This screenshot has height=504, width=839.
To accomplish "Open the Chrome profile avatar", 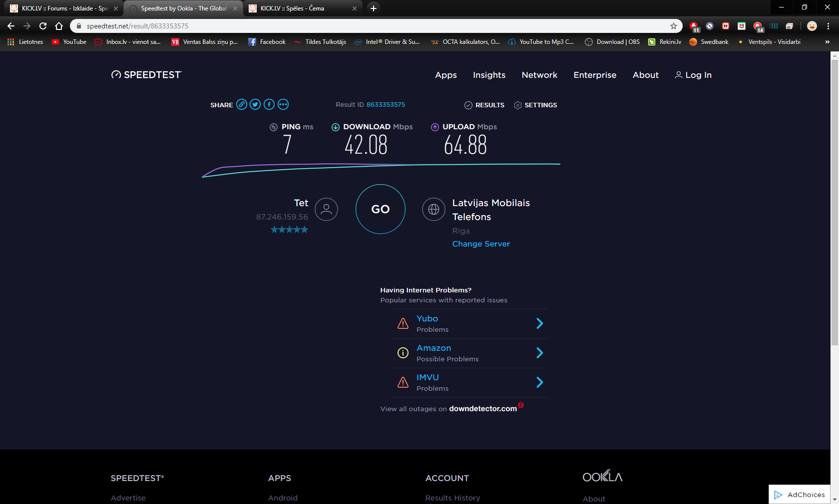I will [x=812, y=26].
